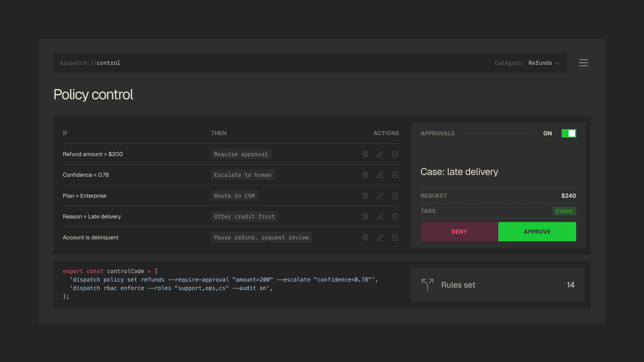Select the Event tag

click(x=564, y=211)
